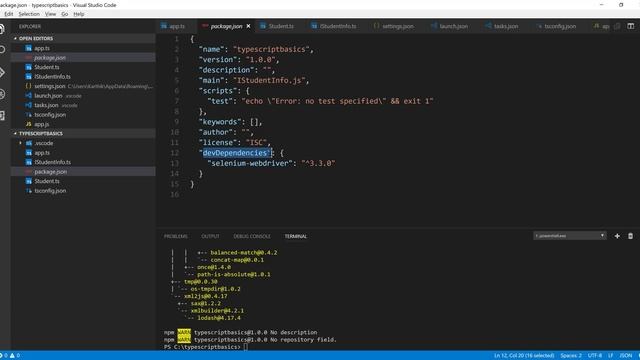The height and width of the screenshot is (360, 640).
Task: Click the split editor icon
Action: click(x=631, y=26)
